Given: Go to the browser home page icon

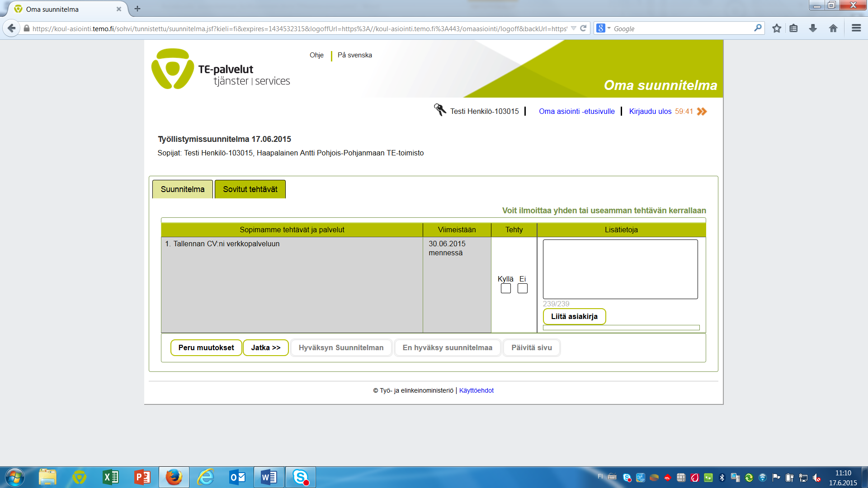Looking at the screenshot, I should click(833, 28).
